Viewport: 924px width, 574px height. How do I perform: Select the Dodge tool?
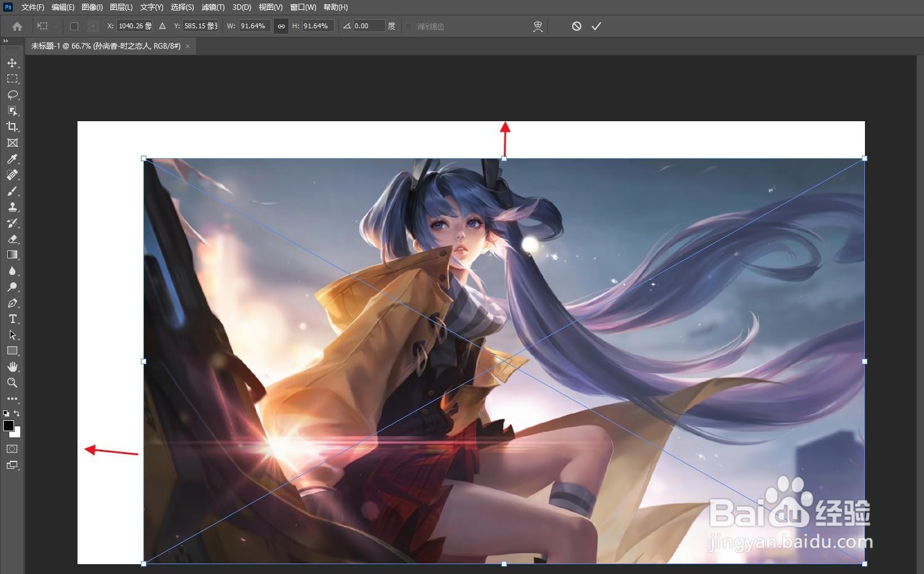(x=12, y=287)
